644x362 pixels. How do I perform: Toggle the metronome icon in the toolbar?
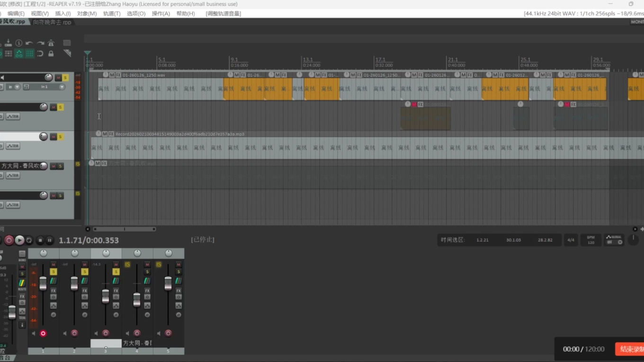(51, 43)
